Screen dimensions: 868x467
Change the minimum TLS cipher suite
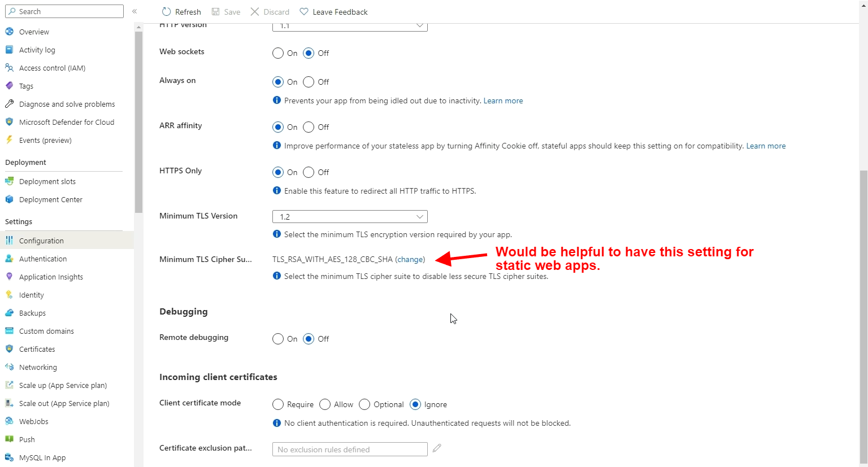tap(410, 259)
